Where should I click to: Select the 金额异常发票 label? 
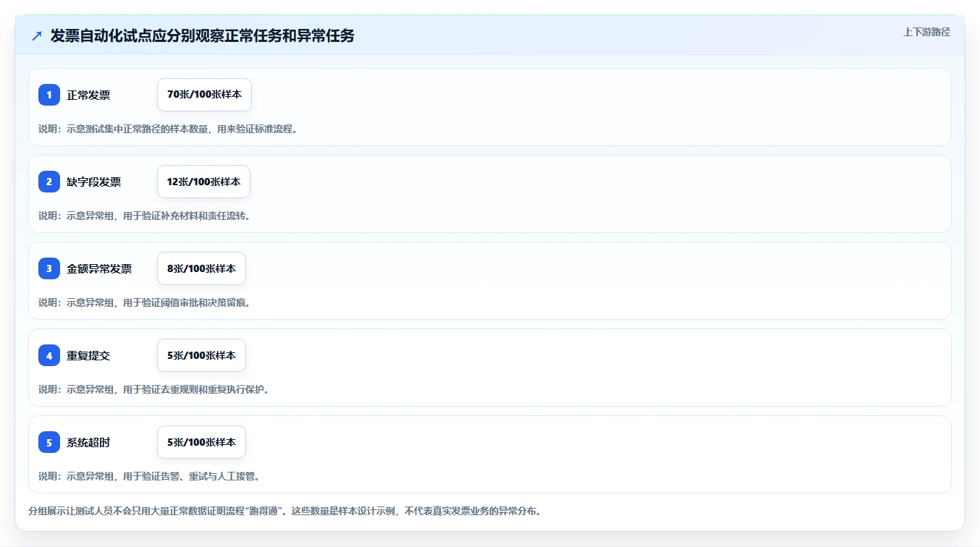pos(99,268)
